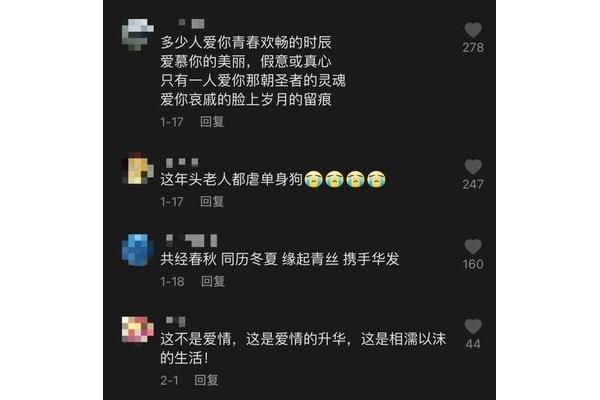Like the comment about 单身狗

pos(473,167)
